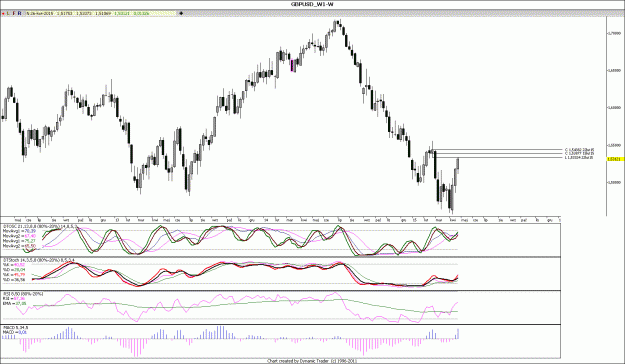The width and height of the screenshot is (625, 364).
Task: Click the 1,70000 price axis label
Action: (x=614, y=33)
